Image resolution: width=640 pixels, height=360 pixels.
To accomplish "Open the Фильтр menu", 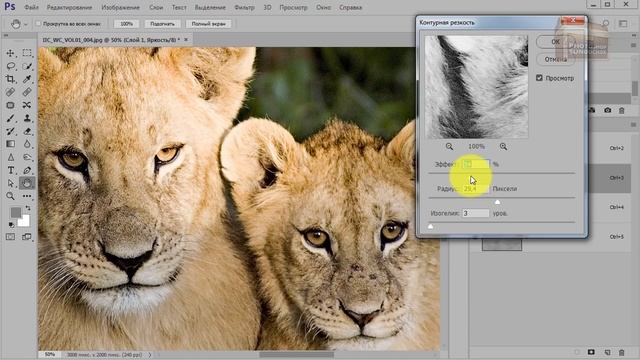I will (244, 7).
